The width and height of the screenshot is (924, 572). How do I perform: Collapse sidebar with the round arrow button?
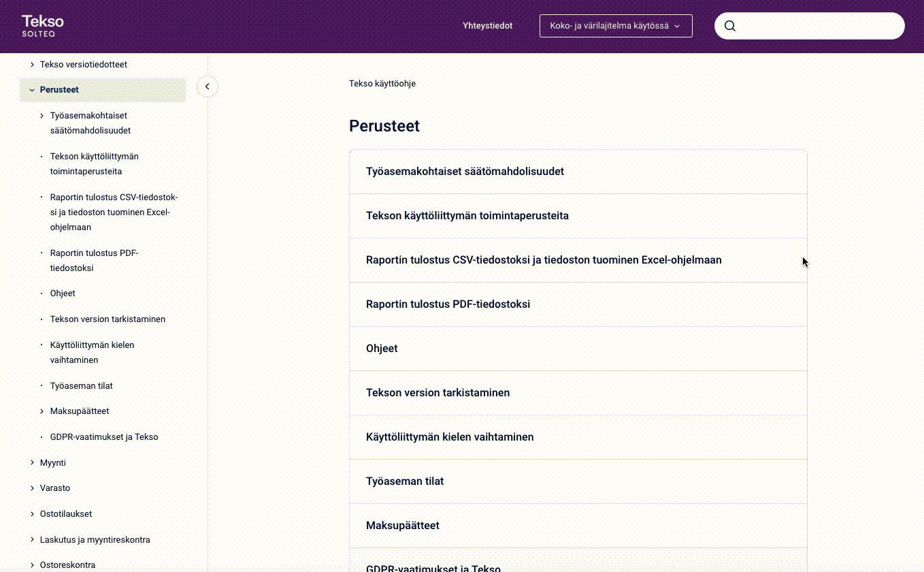[x=208, y=86]
